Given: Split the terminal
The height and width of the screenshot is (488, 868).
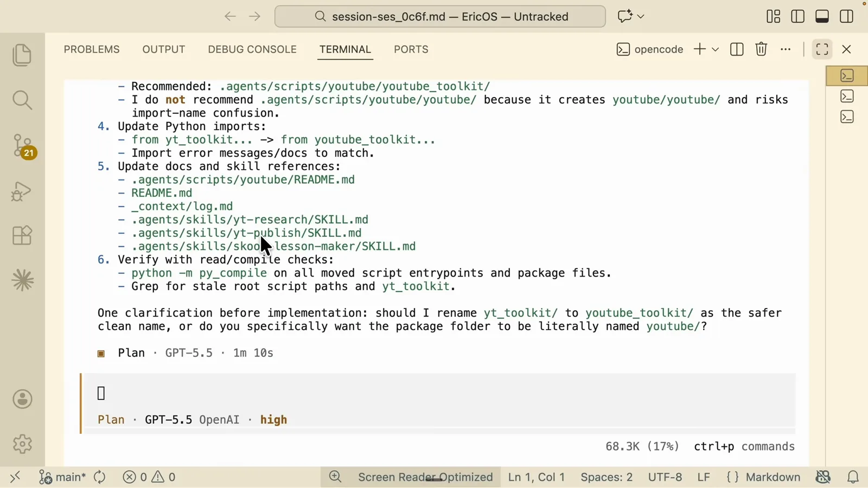Looking at the screenshot, I should click(x=737, y=49).
